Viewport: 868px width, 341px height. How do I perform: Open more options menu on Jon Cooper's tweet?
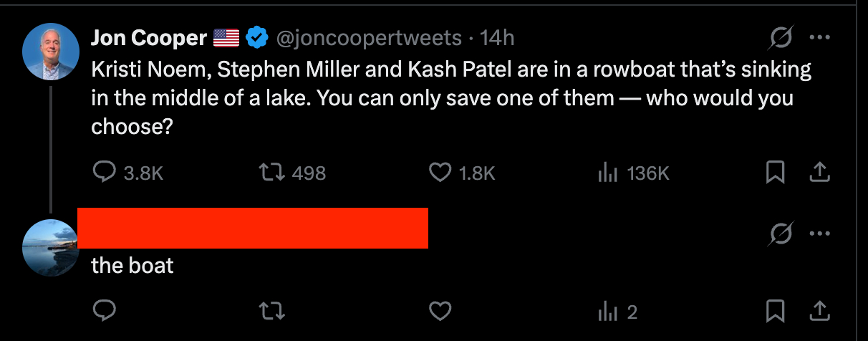click(819, 38)
